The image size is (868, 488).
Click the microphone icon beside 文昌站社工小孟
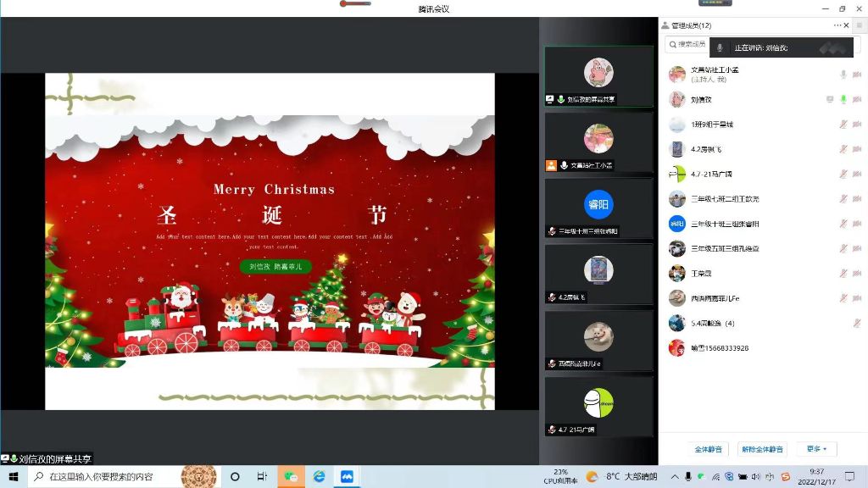(x=843, y=75)
